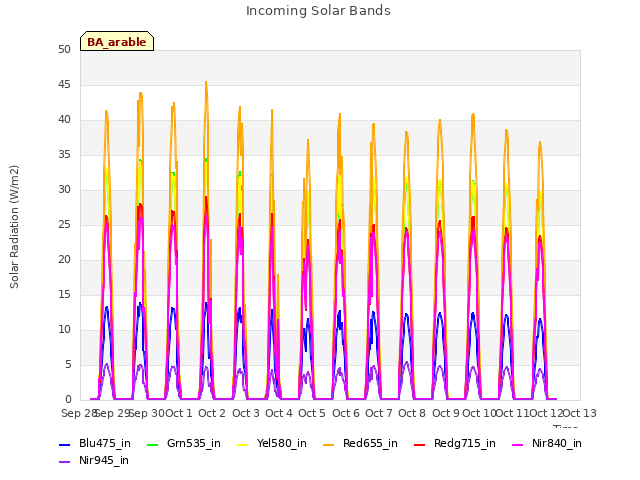This screenshot has height=480, width=640.
Task: Click the BA_arable site label
Action: 117,42
